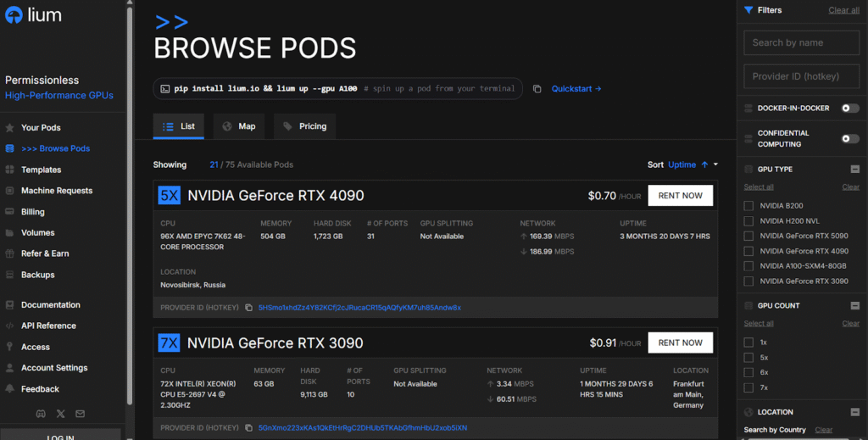Tick the 5x GPU count checkbox
The image size is (868, 440).
[748, 358]
